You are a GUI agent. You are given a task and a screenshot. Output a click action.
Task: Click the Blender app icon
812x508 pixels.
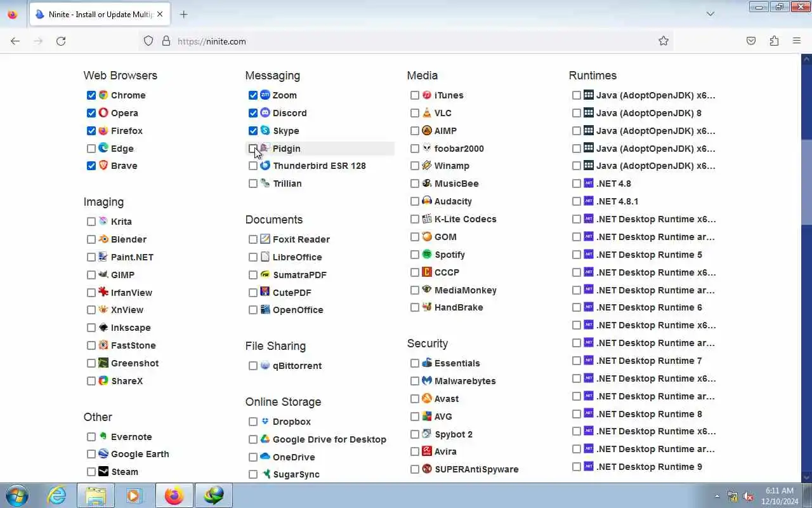pyautogui.click(x=103, y=239)
